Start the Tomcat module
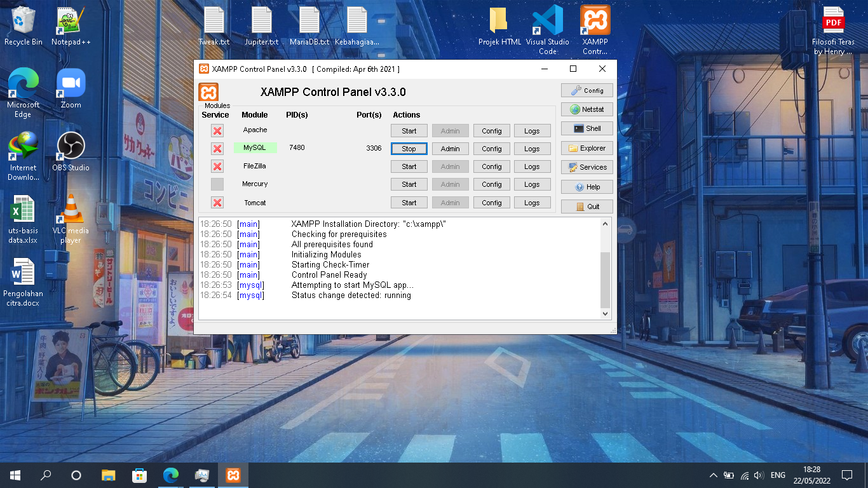The width and height of the screenshot is (868, 488). tap(409, 202)
